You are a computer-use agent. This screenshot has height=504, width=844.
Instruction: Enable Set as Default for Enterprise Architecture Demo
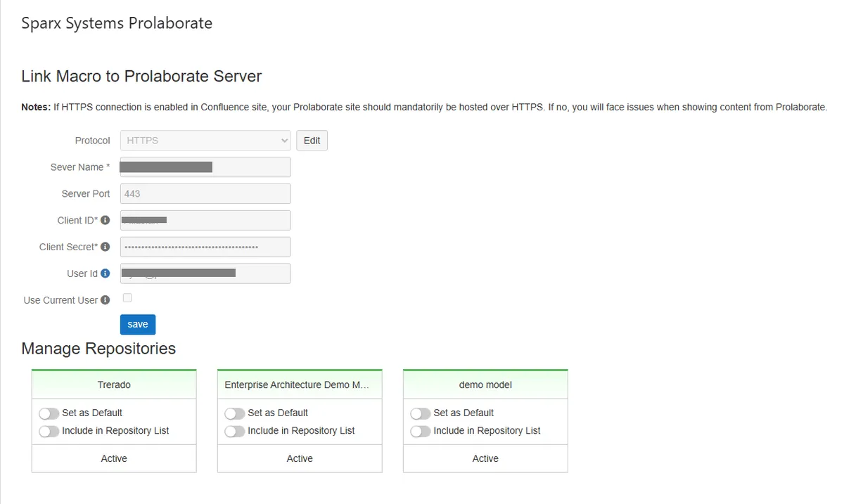click(235, 413)
